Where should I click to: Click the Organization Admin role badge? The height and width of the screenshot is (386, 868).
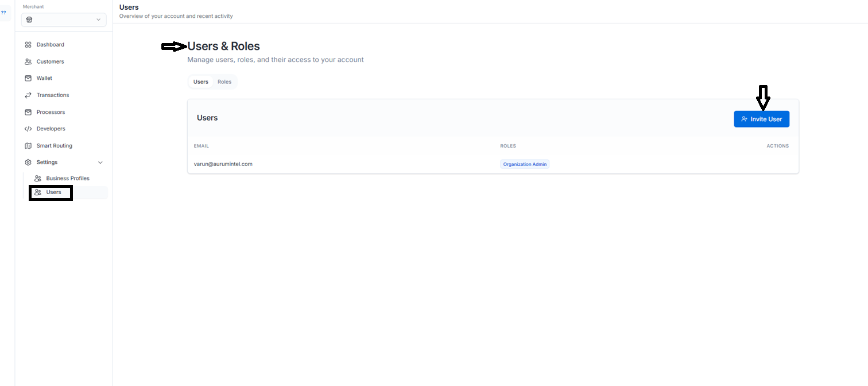click(525, 164)
